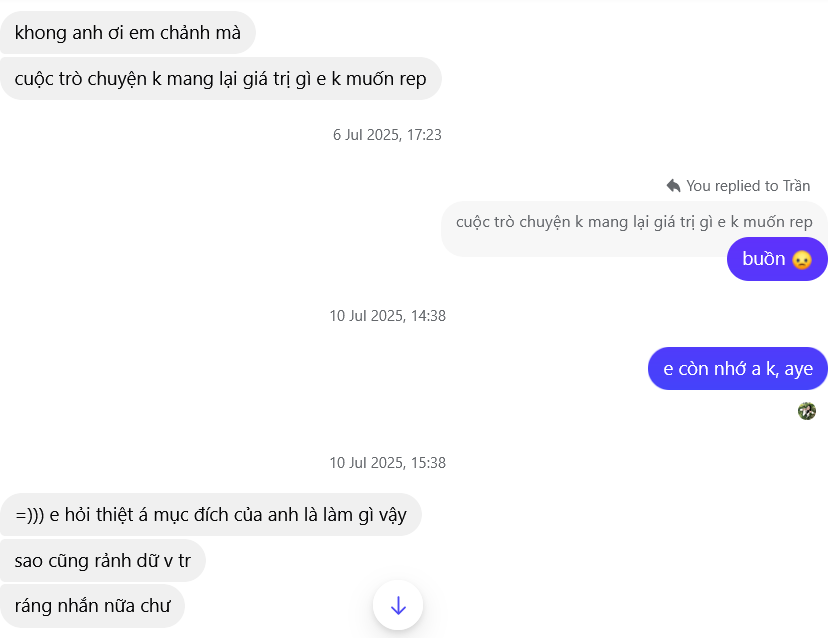Click the scroll-to-bottom arrow icon
Image resolution: width=828 pixels, height=638 pixels.
click(x=398, y=605)
